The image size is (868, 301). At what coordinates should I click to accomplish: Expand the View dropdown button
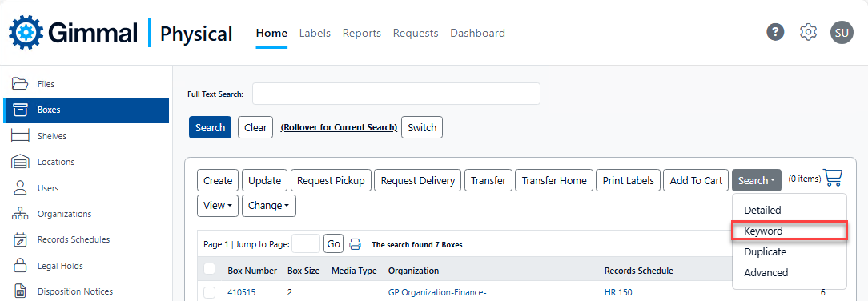tap(218, 205)
